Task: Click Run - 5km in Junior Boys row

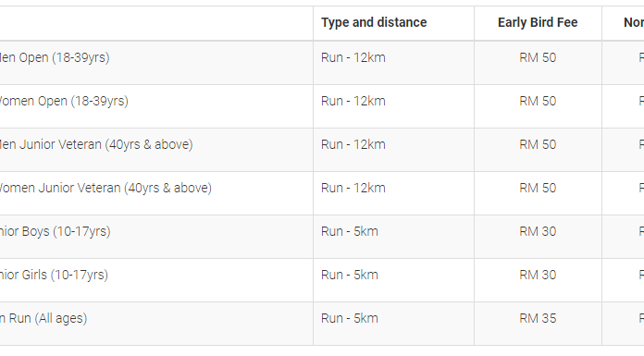Action: tap(350, 231)
